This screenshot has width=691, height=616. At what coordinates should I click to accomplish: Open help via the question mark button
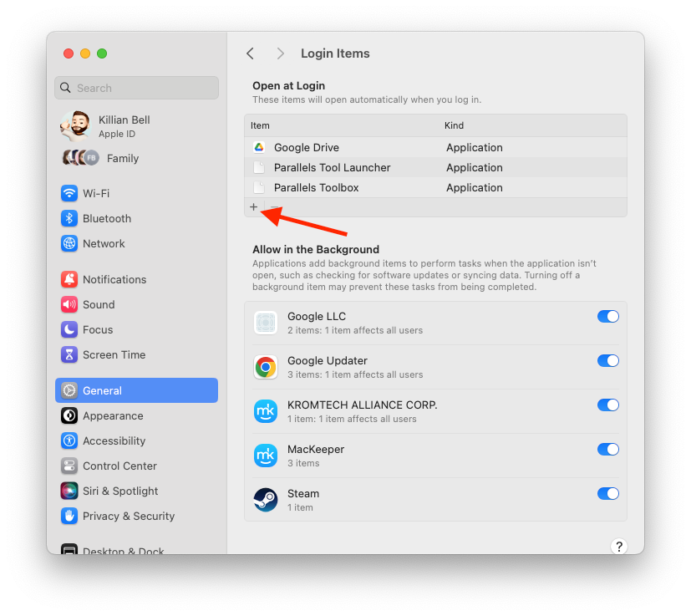coord(618,545)
